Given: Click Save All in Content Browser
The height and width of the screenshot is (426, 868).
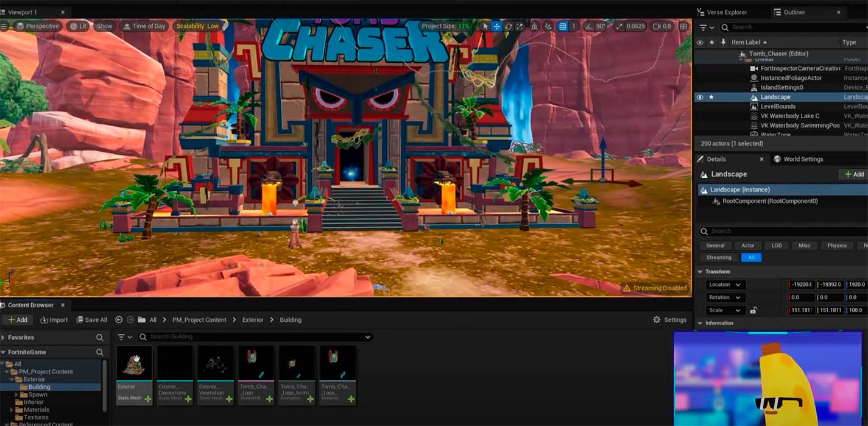Looking at the screenshot, I should pos(91,319).
